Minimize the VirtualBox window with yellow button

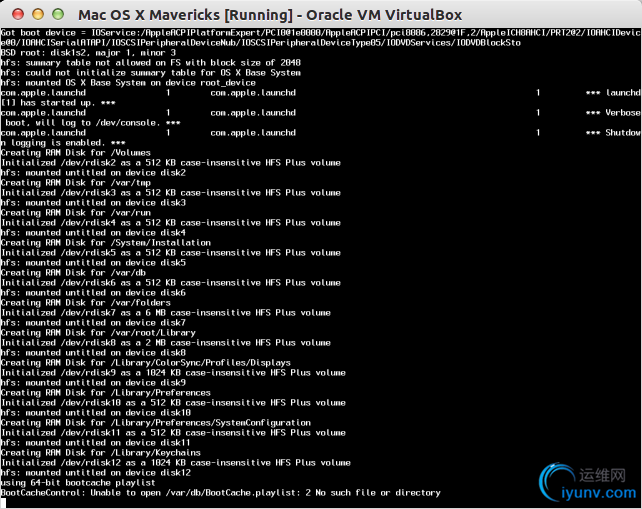coord(38,14)
